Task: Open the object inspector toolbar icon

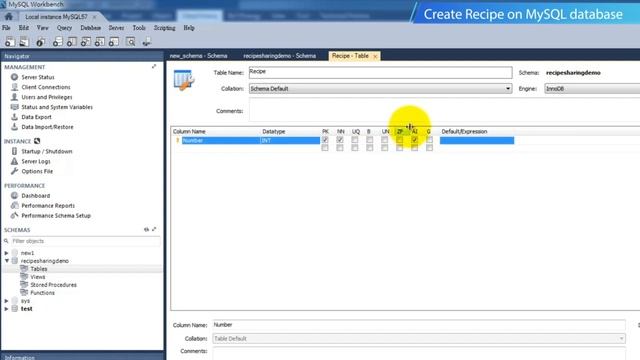Action: (x=40, y=42)
